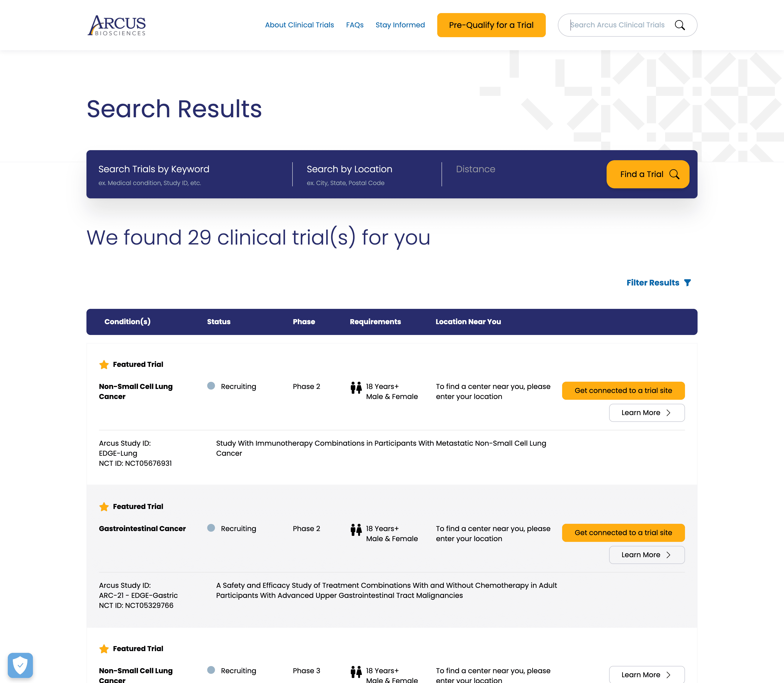Click Get connected to a trial site for Gastrointestinal Cancer
Screen dimensions: 784x683
(623, 532)
